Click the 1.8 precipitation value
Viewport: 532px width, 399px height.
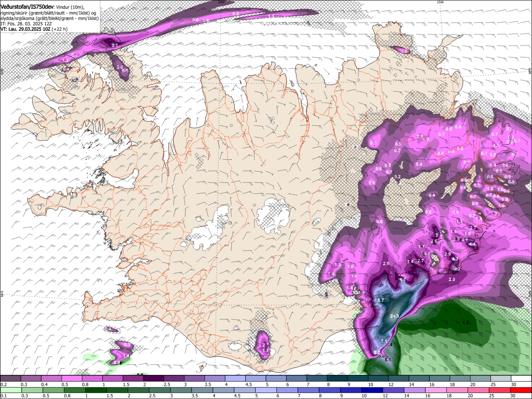[x=453, y=232]
